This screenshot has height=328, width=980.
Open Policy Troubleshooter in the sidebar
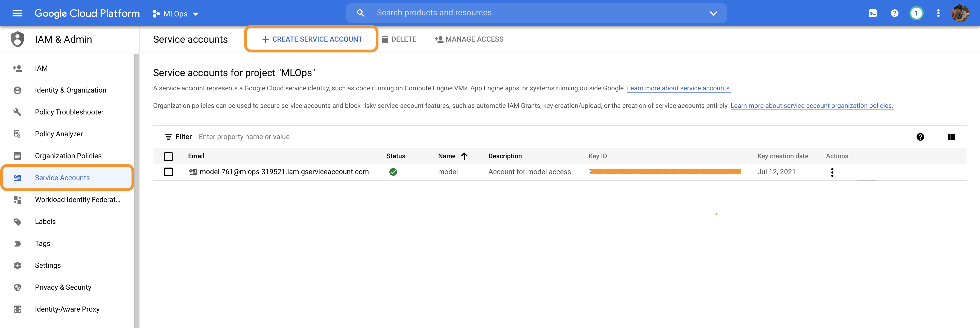69,112
